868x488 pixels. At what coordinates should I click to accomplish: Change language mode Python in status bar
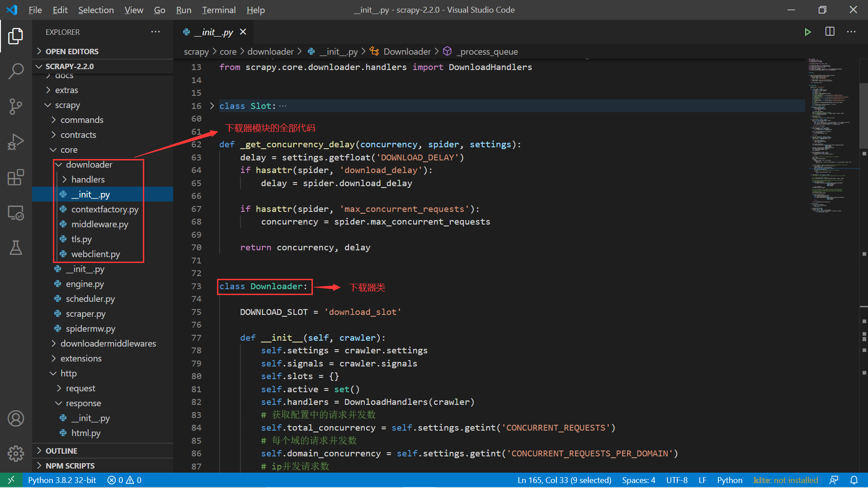pyautogui.click(x=730, y=480)
